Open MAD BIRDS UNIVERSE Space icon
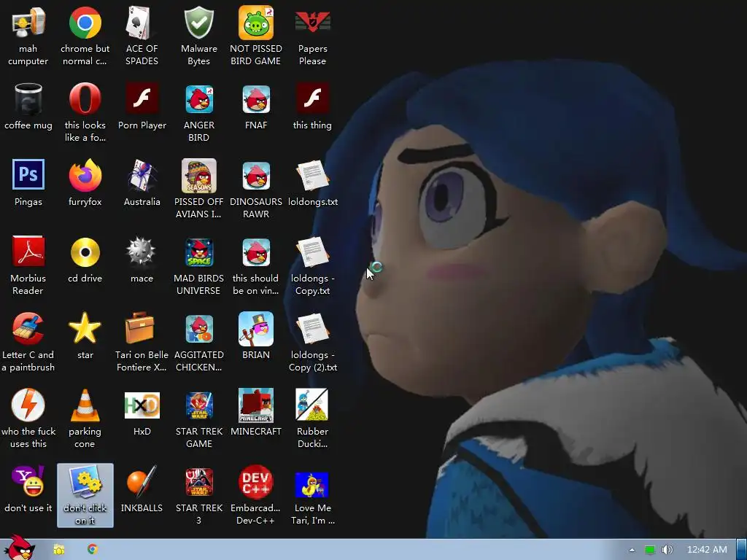The image size is (747, 560). pos(198,252)
